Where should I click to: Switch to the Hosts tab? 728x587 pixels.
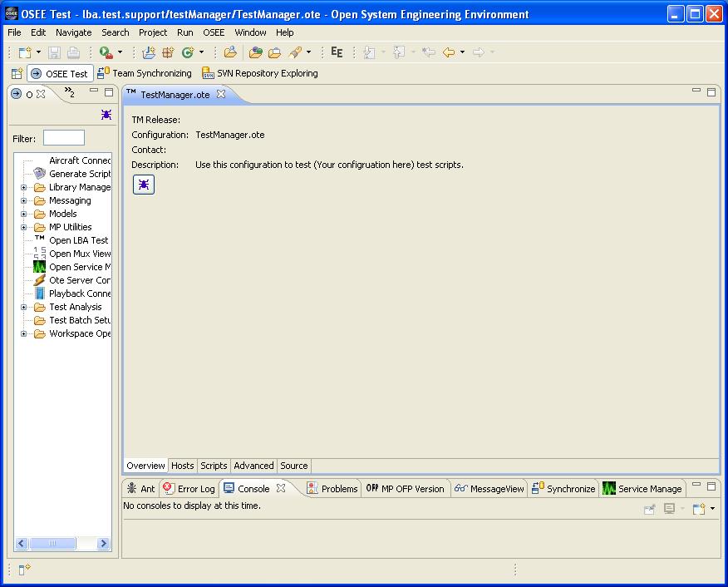pyautogui.click(x=182, y=466)
